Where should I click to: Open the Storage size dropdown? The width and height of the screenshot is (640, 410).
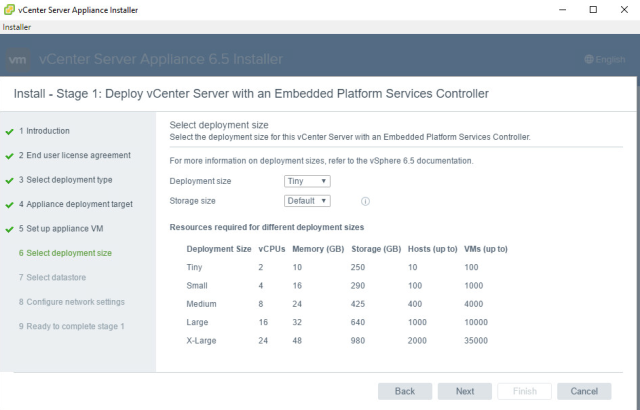pos(307,201)
